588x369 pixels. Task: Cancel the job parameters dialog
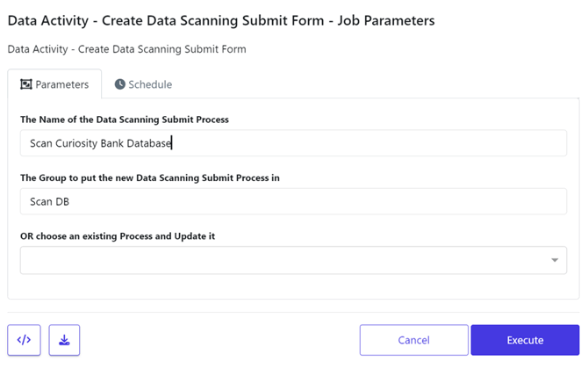pos(413,340)
